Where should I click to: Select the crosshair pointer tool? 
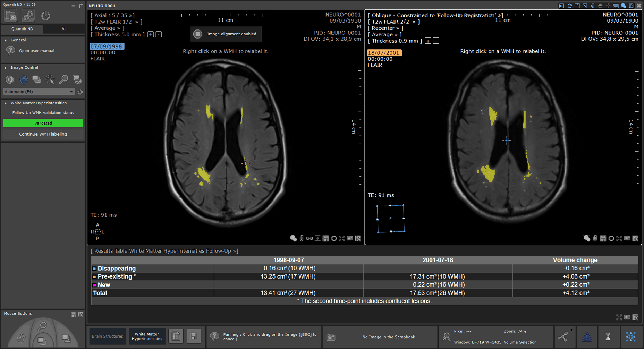pos(50,80)
